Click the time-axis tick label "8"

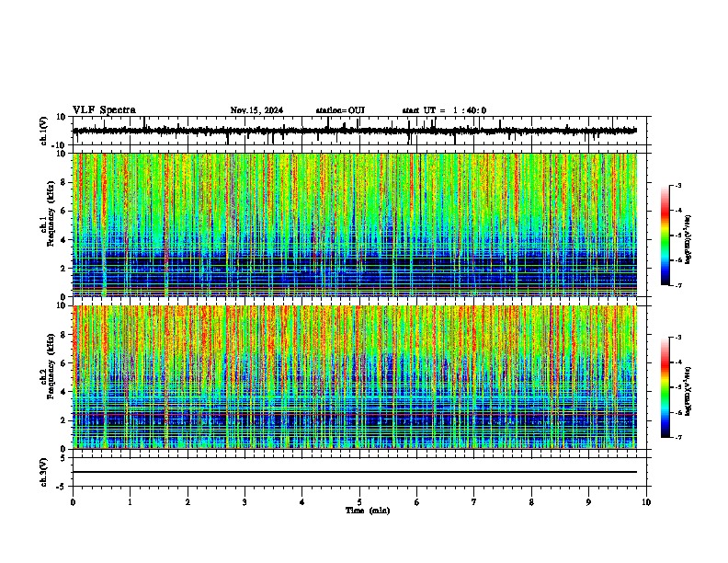pyautogui.click(x=531, y=502)
